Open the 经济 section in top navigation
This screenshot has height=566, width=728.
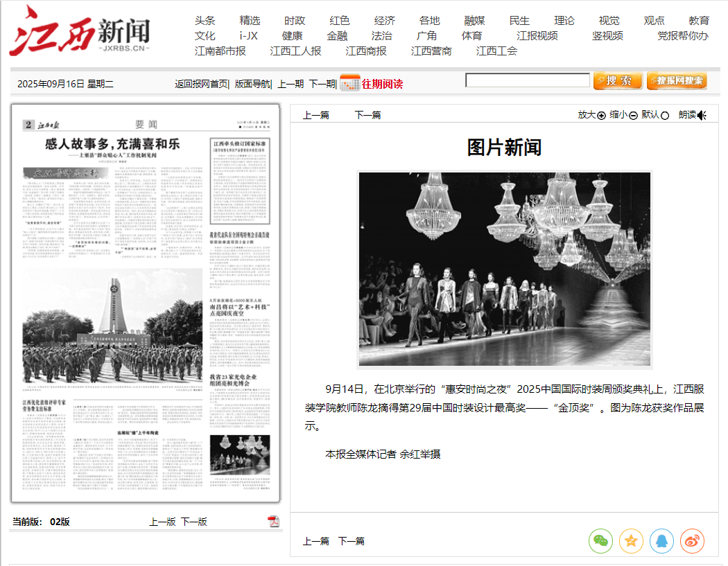pos(385,21)
